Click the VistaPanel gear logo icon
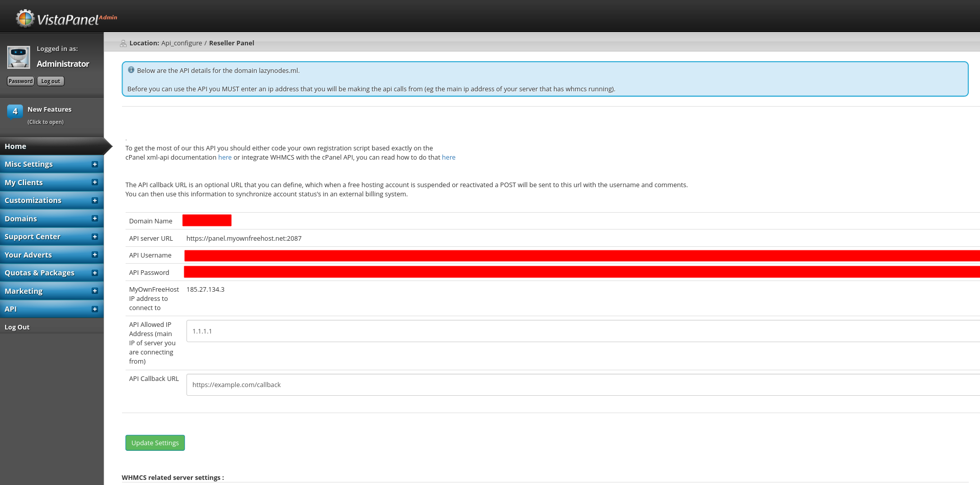This screenshot has width=980, height=485. [x=24, y=18]
